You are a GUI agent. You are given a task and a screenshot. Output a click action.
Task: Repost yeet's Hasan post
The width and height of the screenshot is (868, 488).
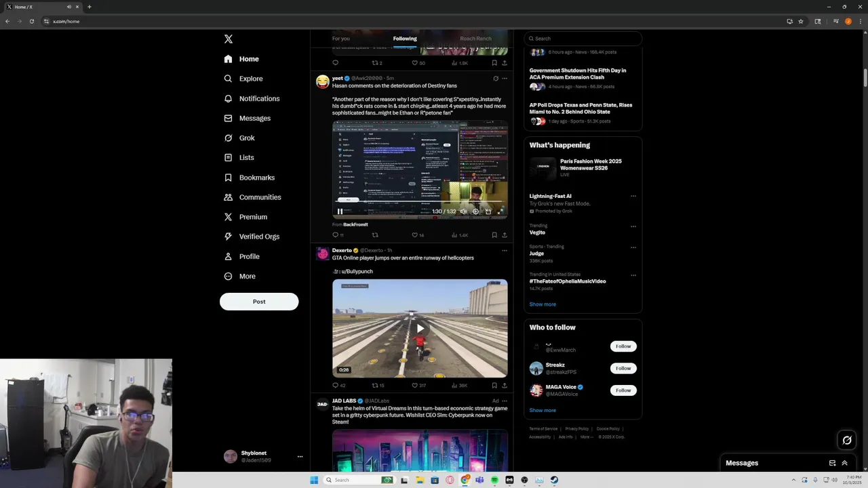point(375,235)
